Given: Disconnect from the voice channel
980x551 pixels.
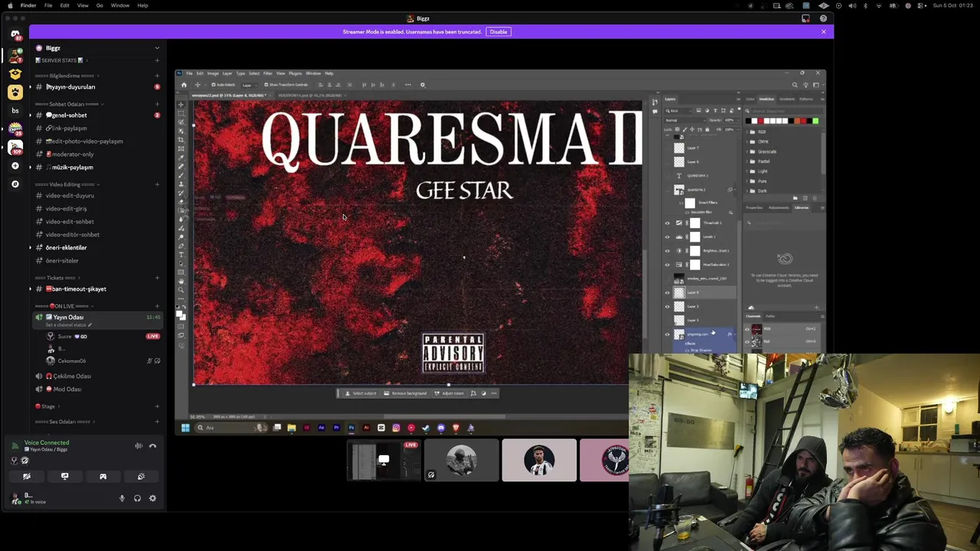Looking at the screenshot, I should [x=152, y=445].
